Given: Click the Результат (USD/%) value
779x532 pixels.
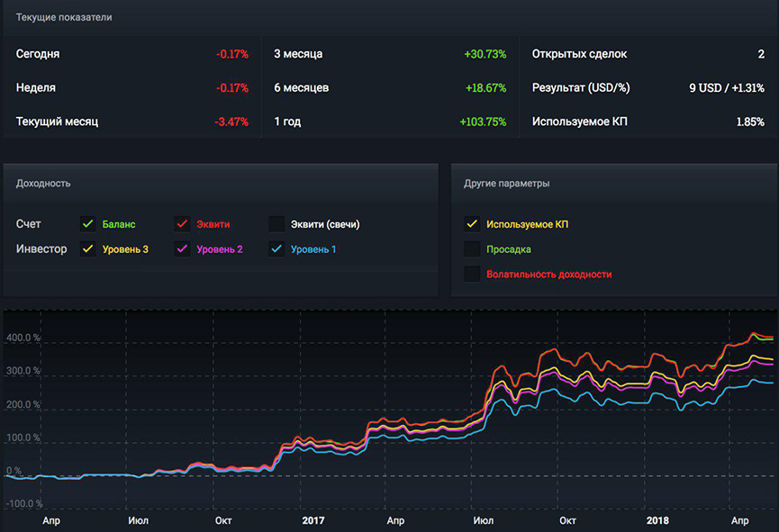Looking at the screenshot, I should pos(726,88).
